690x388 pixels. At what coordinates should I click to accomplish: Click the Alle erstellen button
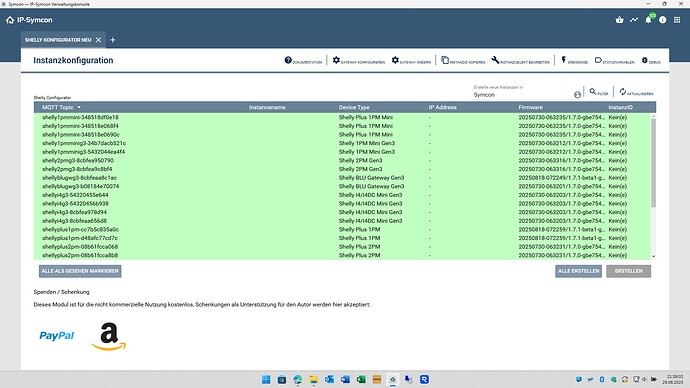click(x=578, y=271)
